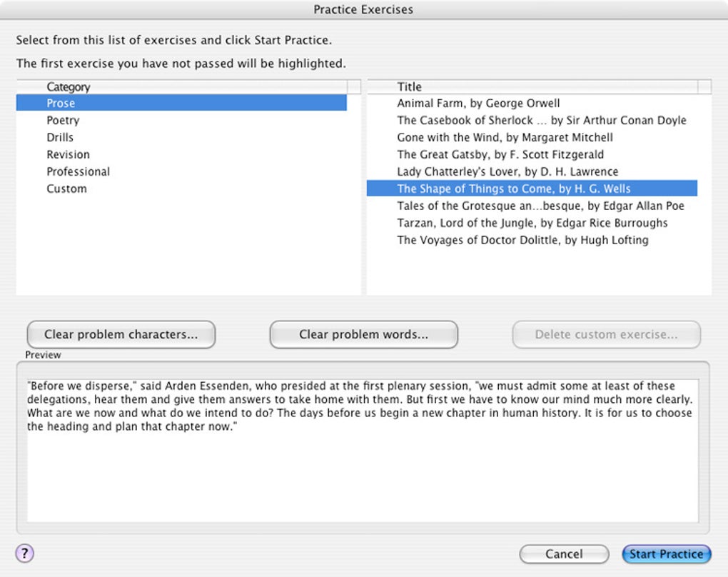Click the purple help question mark icon
This screenshot has width=728, height=577.
[24, 553]
